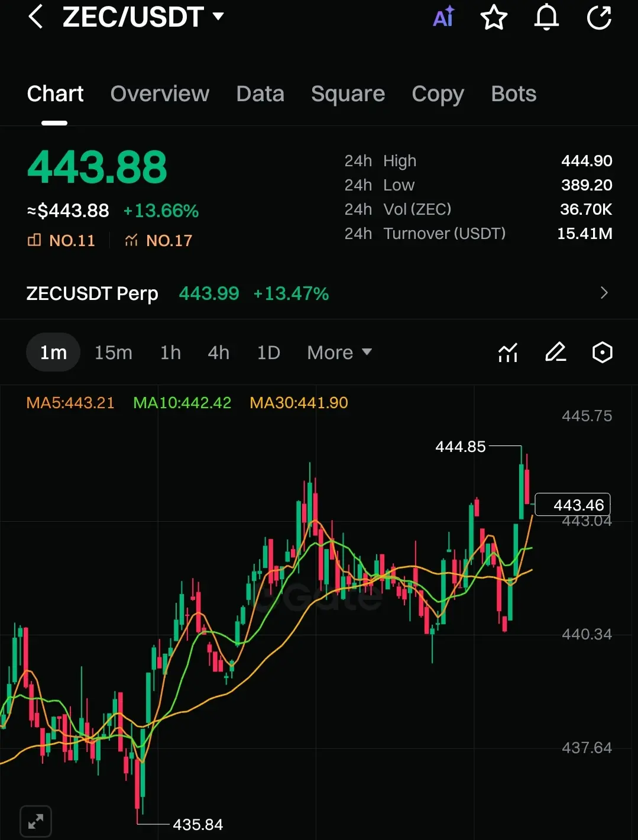
Task: Tap the chart low label 435.84
Action: point(198,825)
